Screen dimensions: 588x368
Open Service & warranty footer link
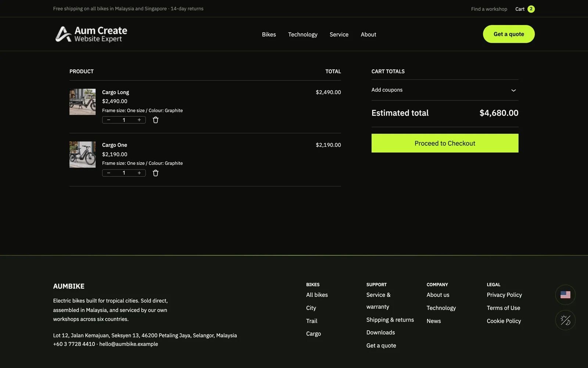(379, 301)
